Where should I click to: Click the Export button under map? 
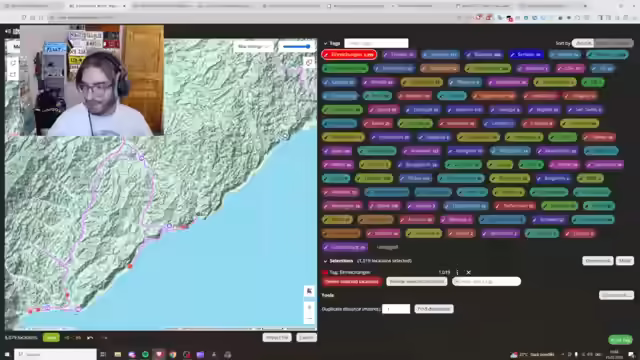307,338
